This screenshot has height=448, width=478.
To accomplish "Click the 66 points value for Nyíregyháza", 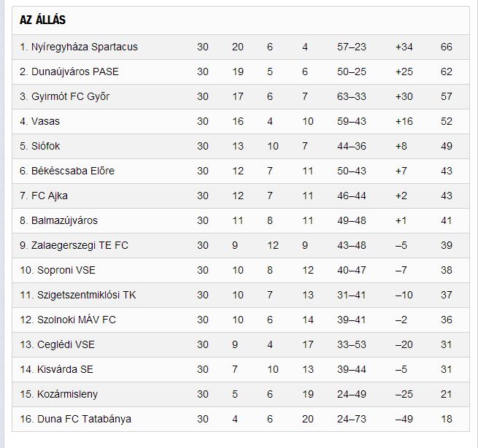I will pos(447,47).
